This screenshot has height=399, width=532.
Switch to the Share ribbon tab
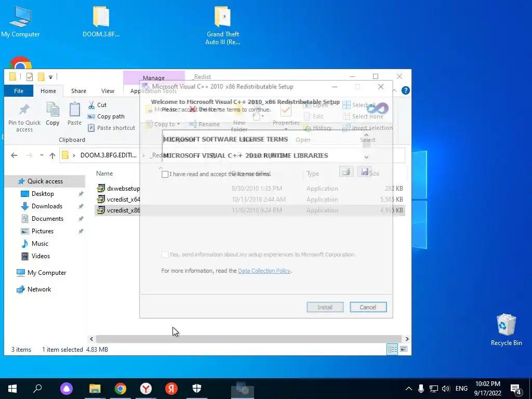(78, 91)
